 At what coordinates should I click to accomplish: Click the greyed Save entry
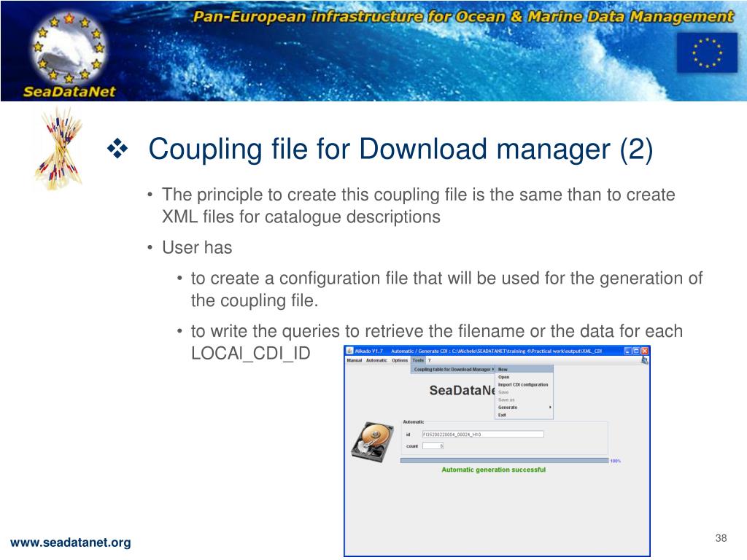(x=524, y=392)
